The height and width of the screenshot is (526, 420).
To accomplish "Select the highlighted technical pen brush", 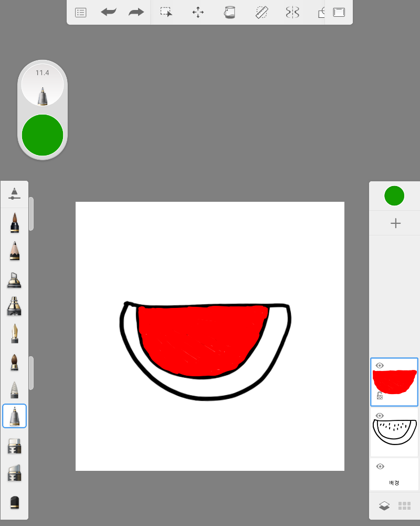I will [14, 416].
